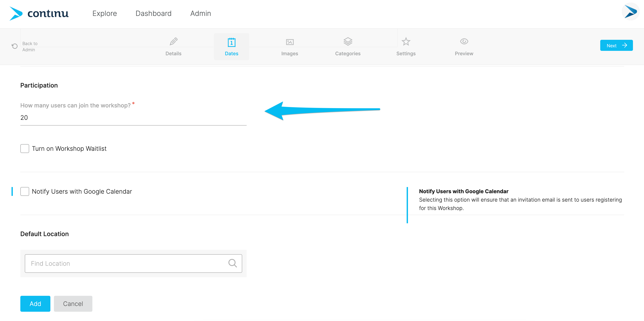Click the Participation heading
Image resolution: width=644 pixels, height=321 pixels.
click(x=39, y=86)
